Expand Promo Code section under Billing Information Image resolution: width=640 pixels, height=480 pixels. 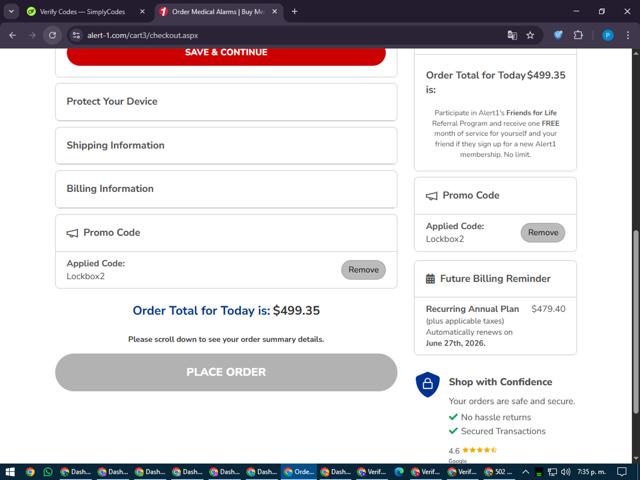click(x=226, y=233)
